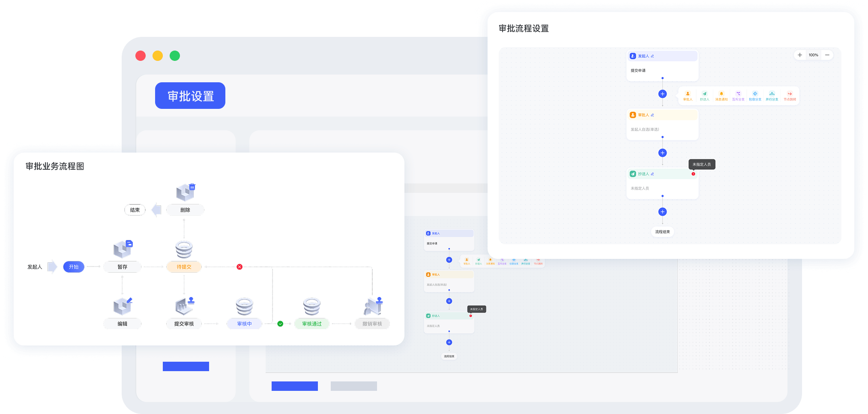Click the plus button above 流程结束
Image resolution: width=868 pixels, height=414 pixels.
click(662, 212)
